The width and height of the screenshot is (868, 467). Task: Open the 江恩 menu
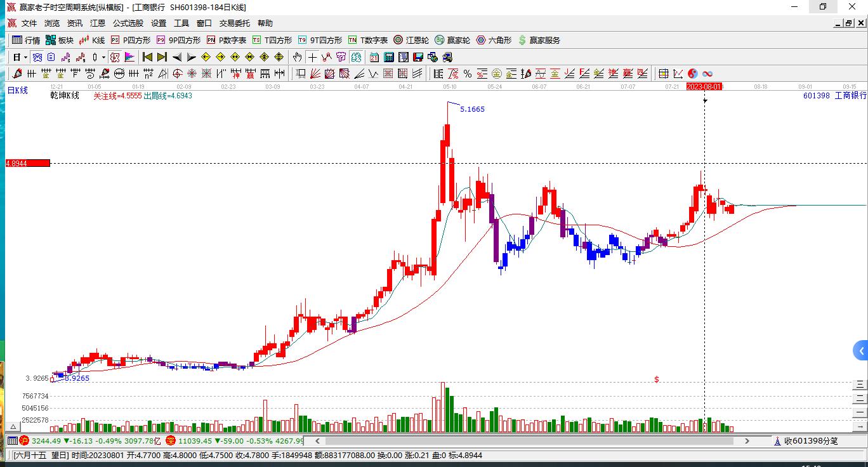coord(98,23)
